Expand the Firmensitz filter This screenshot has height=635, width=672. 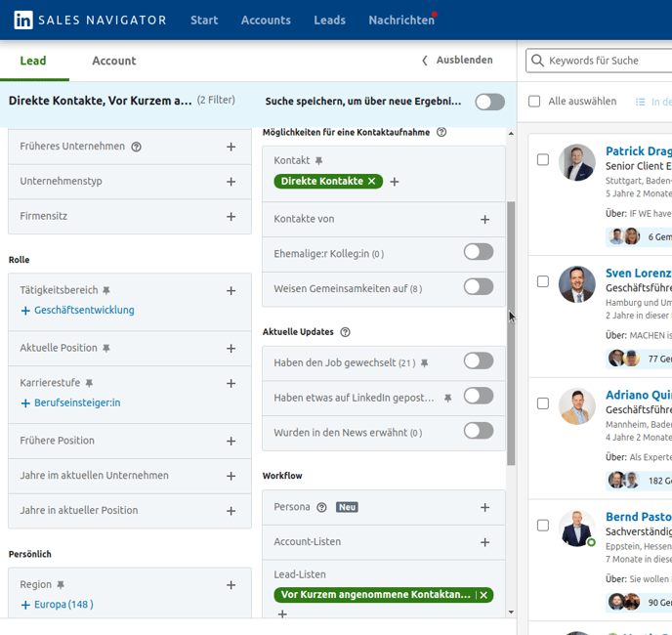[231, 216]
